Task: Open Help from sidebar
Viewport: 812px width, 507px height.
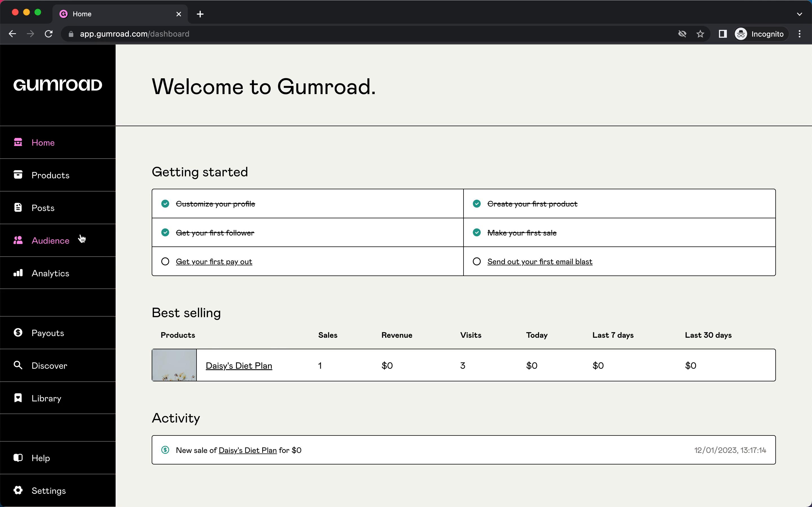Action: click(x=40, y=458)
